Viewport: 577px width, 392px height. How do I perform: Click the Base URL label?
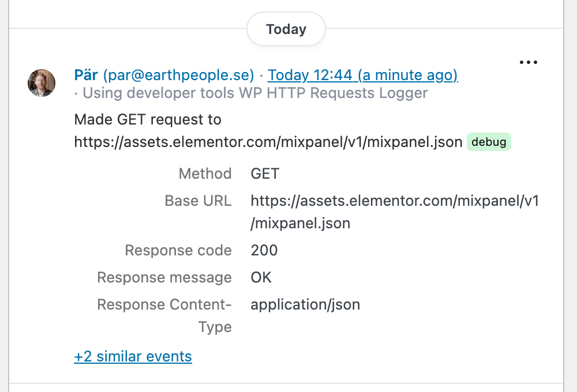coord(198,201)
